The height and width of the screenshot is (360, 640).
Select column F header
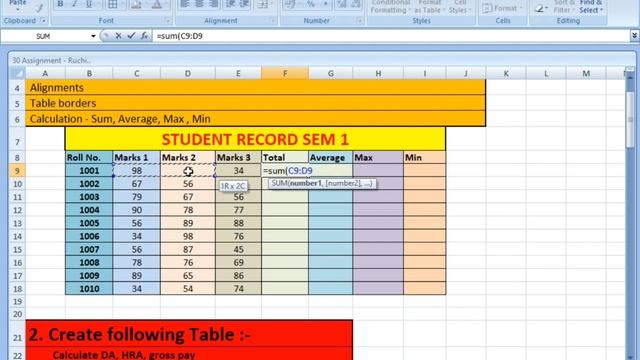(285, 73)
